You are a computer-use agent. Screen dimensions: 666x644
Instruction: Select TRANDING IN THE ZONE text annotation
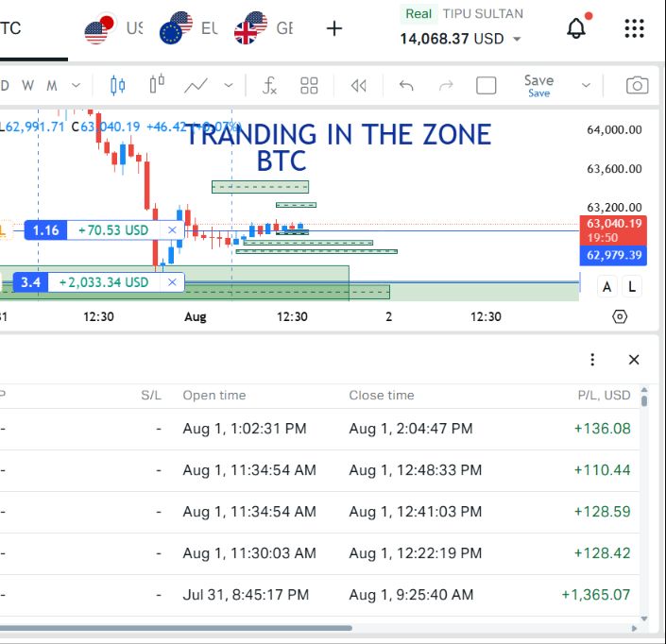click(x=339, y=135)
